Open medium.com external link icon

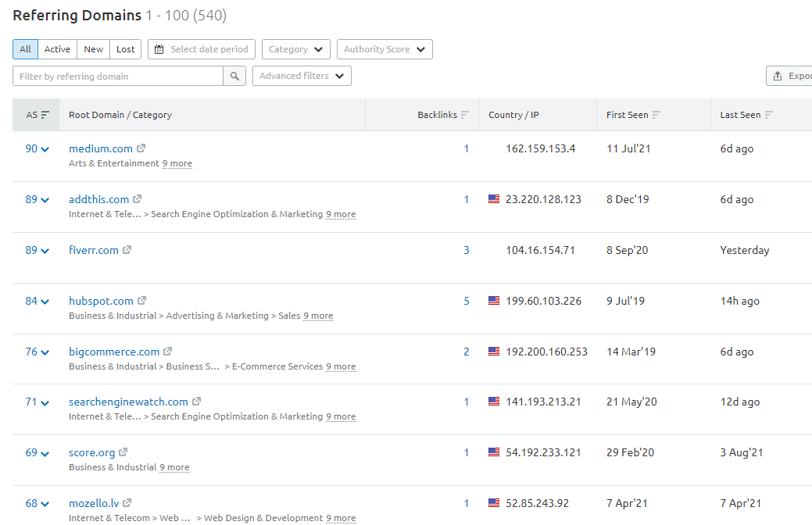[141, 148]
